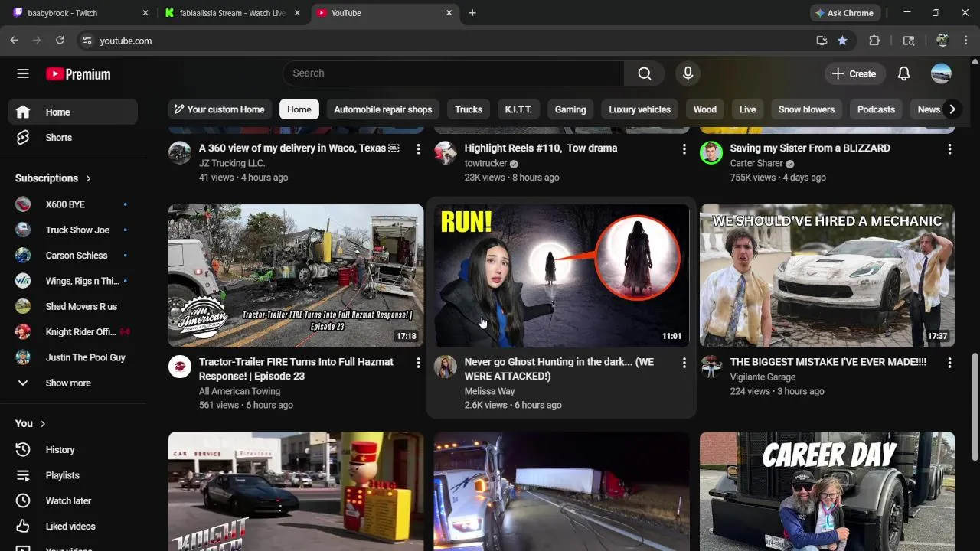
Task: Expand the Subscriptions section chevron
Action: pos(88,178)
